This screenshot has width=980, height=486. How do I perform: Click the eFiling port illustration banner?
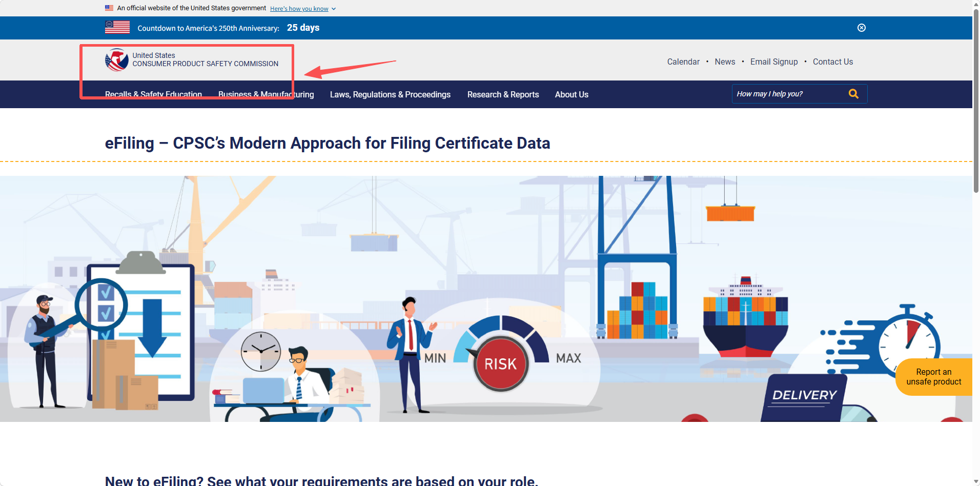(486, 299)
